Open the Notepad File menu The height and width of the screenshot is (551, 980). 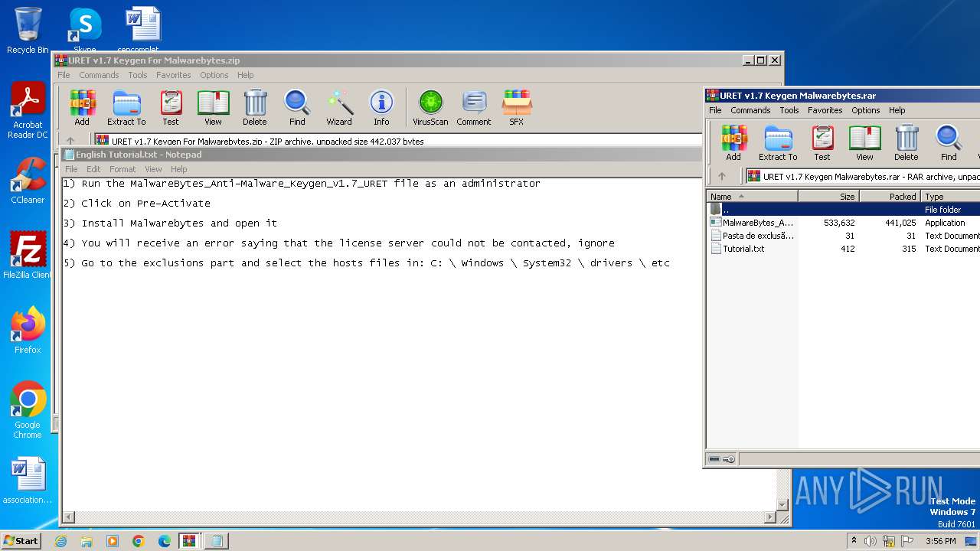(71, 169)
